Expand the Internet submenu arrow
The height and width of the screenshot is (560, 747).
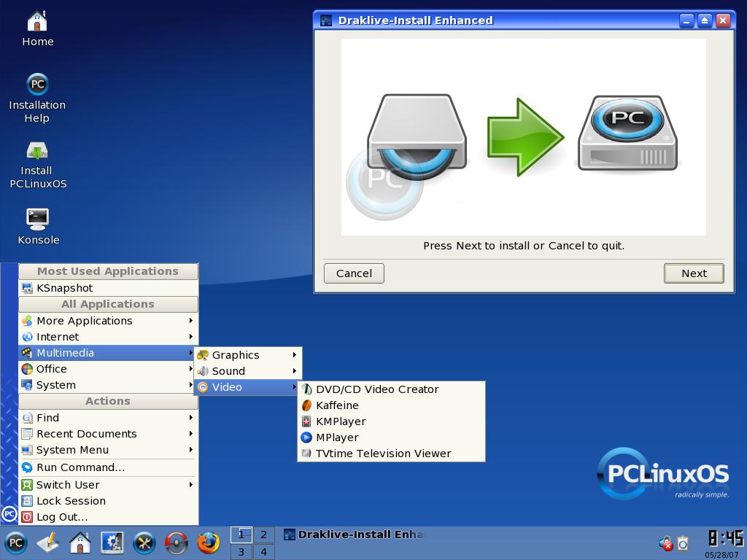pyautogui.click(x=190, y=337)
